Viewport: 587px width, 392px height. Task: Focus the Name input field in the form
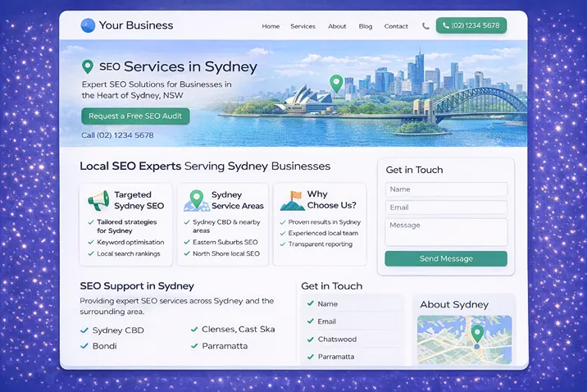click(x=446, y=189)
